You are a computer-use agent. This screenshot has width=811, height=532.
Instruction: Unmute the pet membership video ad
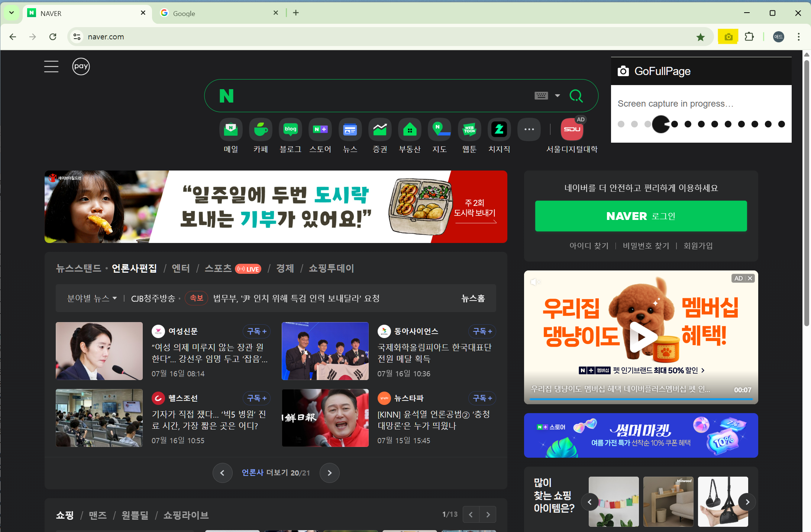535,282
